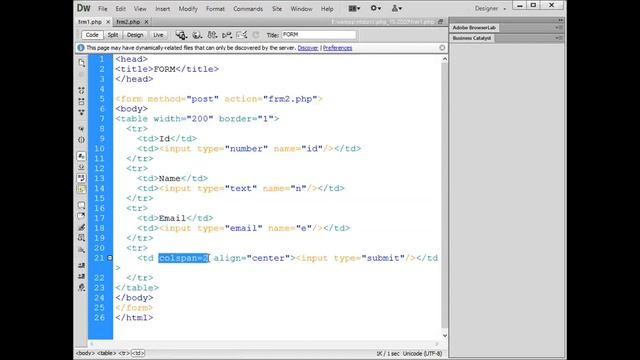Click the Collapse Full Tag icon
This screenshot has height=360, width=640.
click(82, 90)
